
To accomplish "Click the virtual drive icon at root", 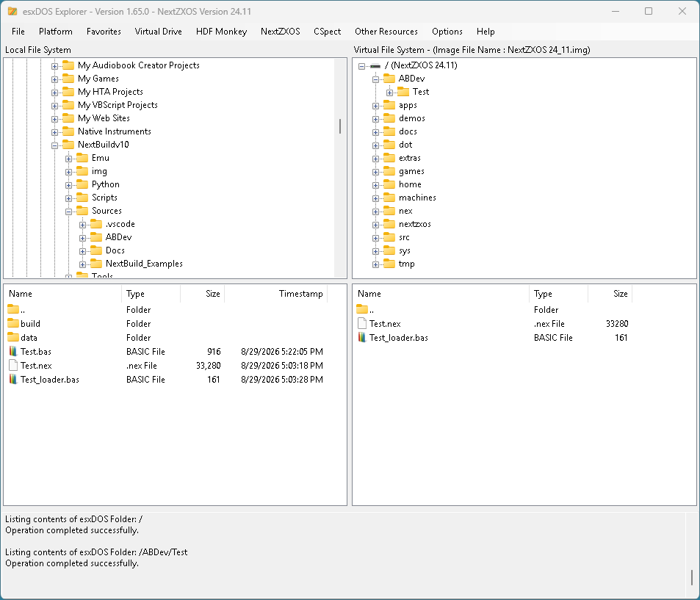I will pyautogui.click(x=375, y=66).
